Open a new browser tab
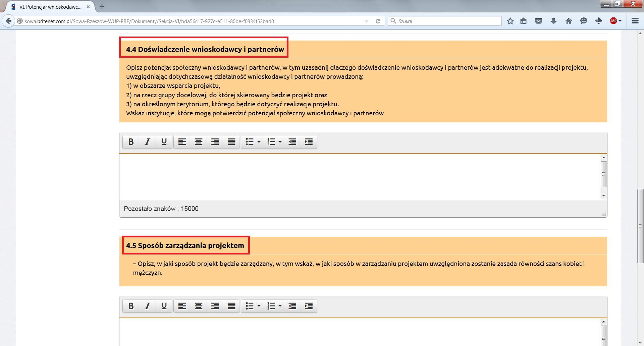This screenshot has width=644, height=346. coord(102,6)
